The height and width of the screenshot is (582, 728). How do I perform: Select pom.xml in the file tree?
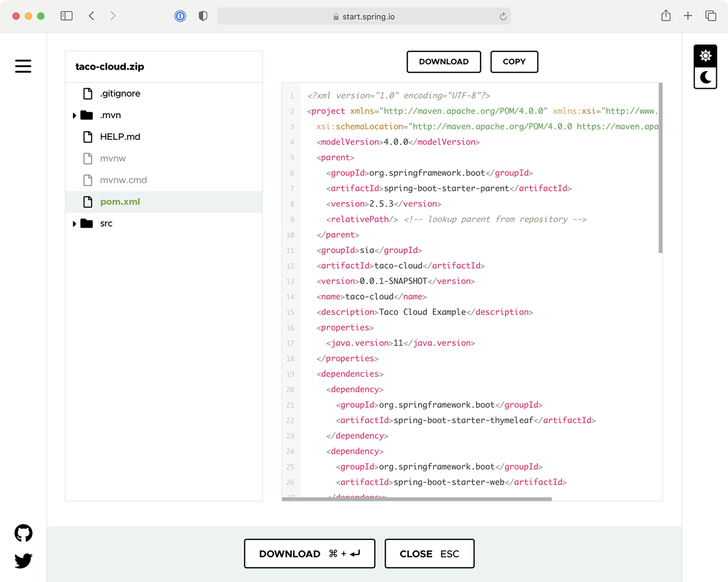[x=120, y=202]
